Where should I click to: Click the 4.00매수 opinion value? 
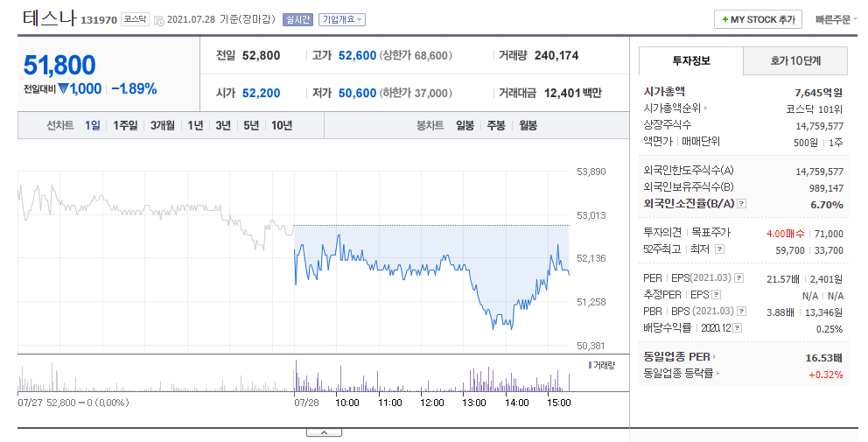(785, 234)
